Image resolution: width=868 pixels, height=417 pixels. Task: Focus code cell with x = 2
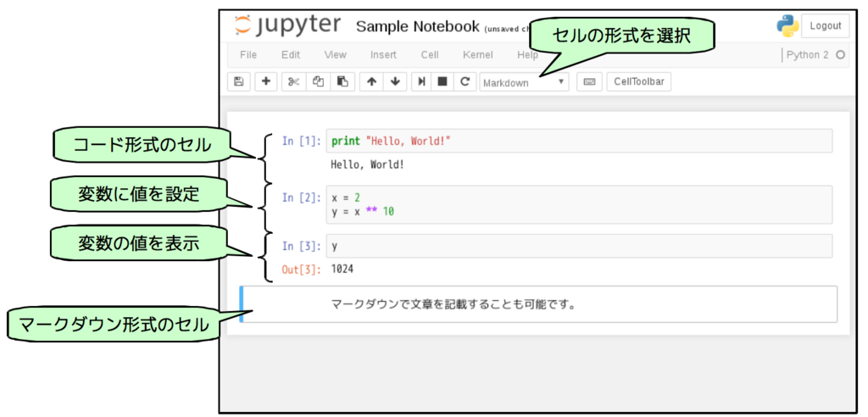579,204
